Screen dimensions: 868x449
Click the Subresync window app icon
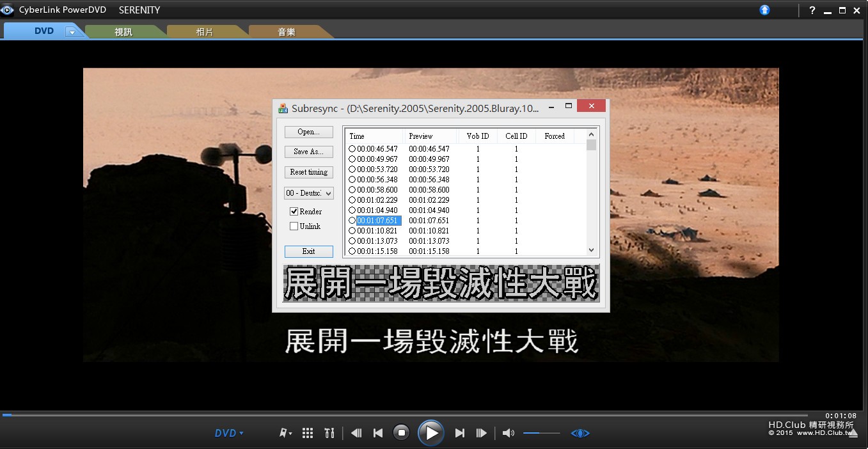point(283,108)
